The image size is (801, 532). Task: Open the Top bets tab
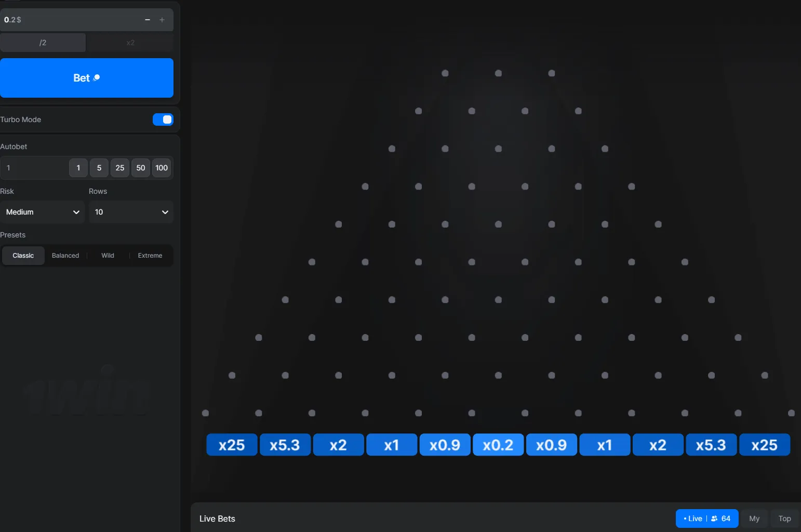click(x=784, y=518)
